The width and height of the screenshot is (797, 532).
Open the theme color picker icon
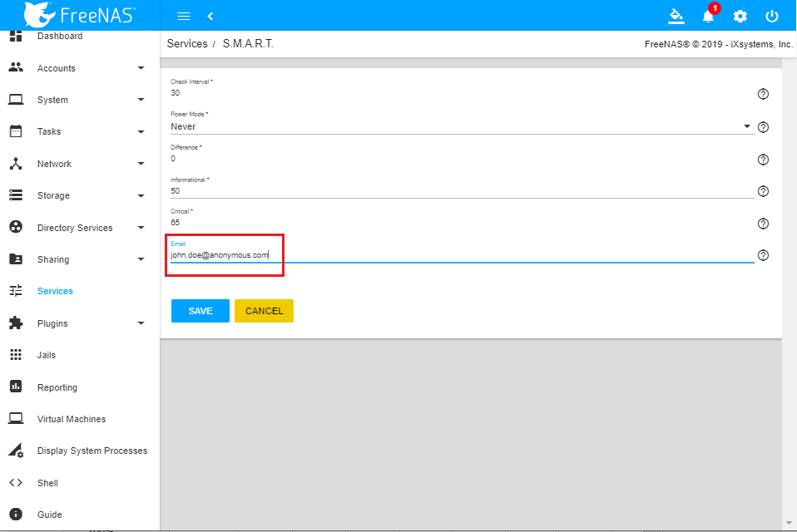(676, 16)
